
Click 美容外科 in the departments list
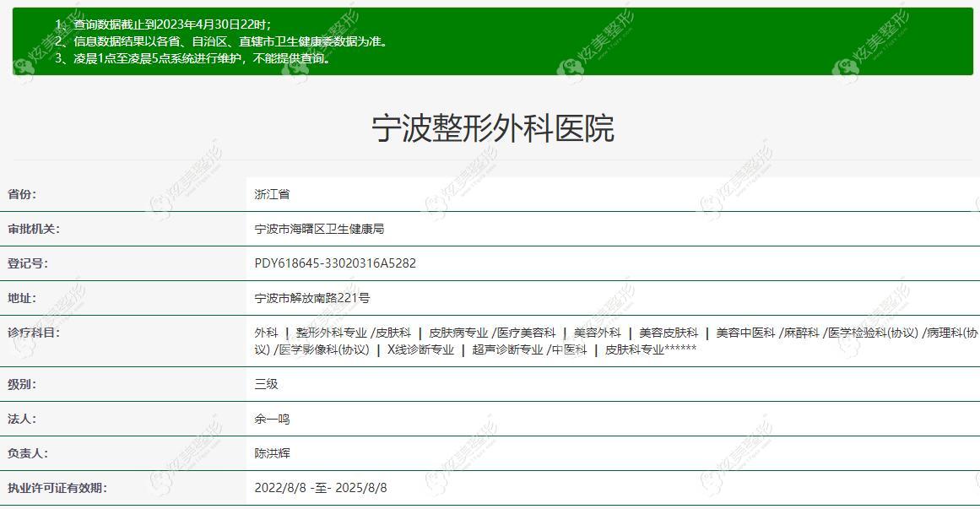tap(597, 333)
